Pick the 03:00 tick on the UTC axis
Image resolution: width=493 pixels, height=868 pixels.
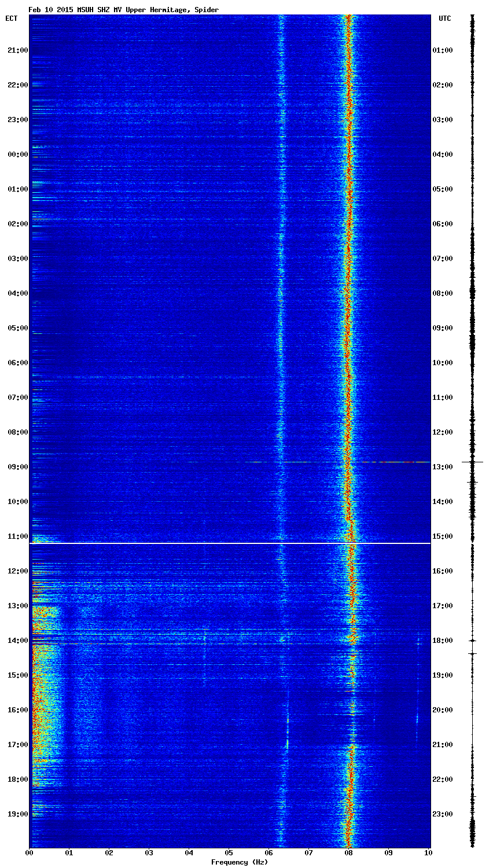(443, 120)
